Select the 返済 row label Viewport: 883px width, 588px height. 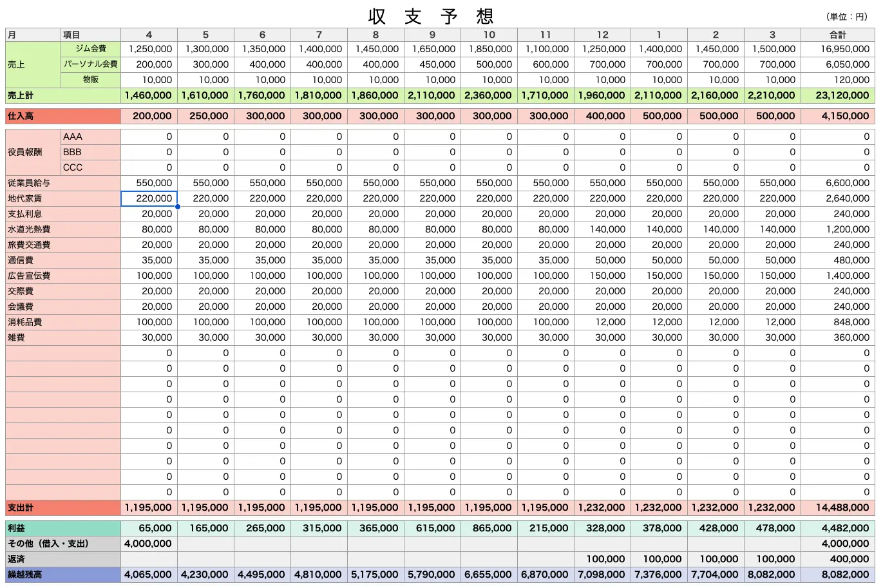(63, 559)
